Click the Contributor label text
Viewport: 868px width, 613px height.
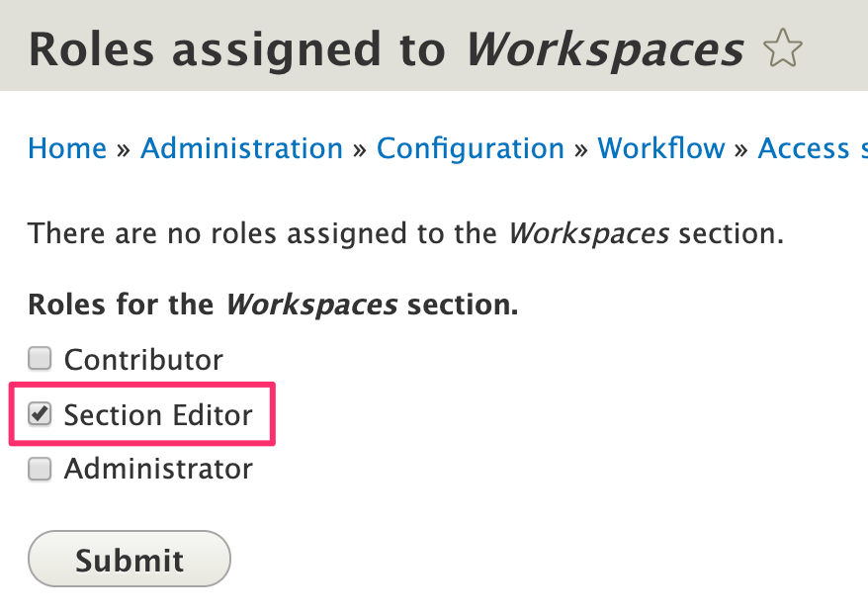click(143, 359)
